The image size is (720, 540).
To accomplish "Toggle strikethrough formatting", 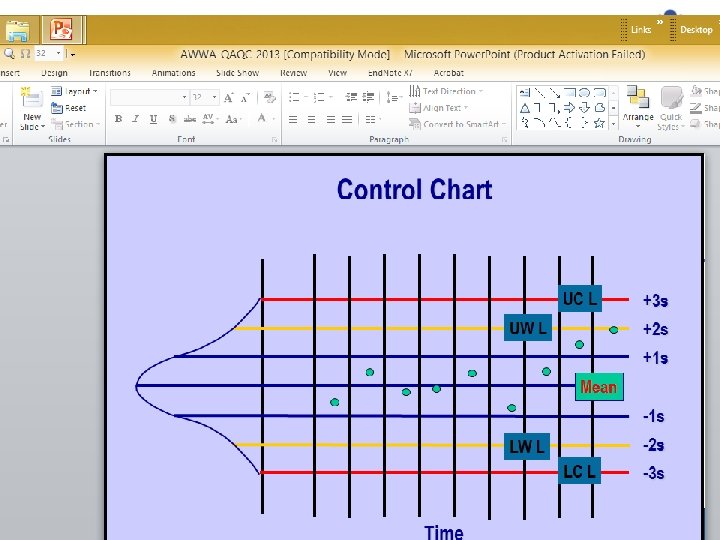I will point(190,119).
